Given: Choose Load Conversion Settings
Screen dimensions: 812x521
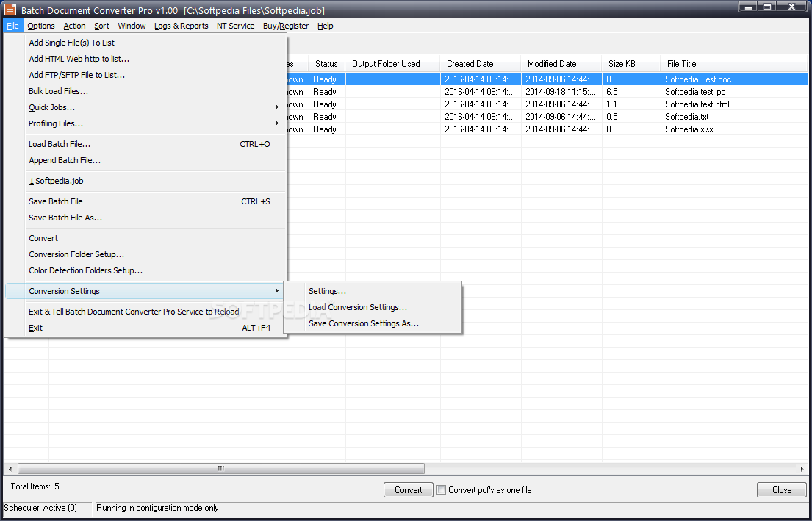Looking at the screenshot, I should coord(373,307).
